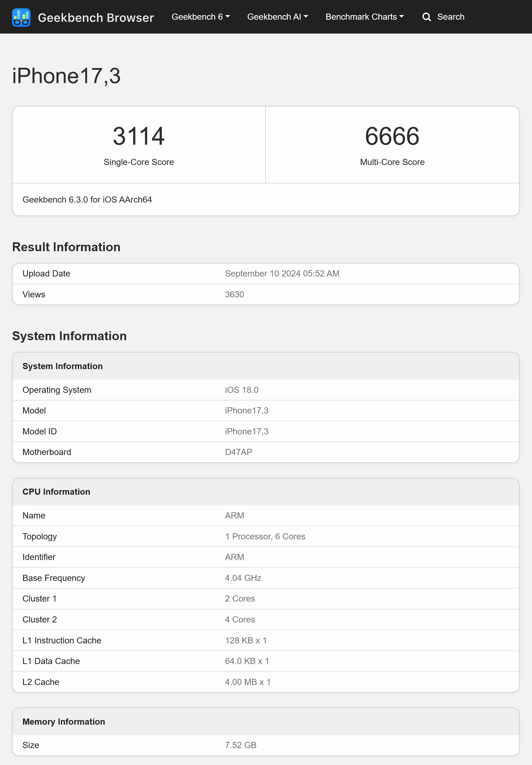The height and width of the screenshot is (765, 532).
Task: Click the Geekbench logo icon
Action: [21, 17]
